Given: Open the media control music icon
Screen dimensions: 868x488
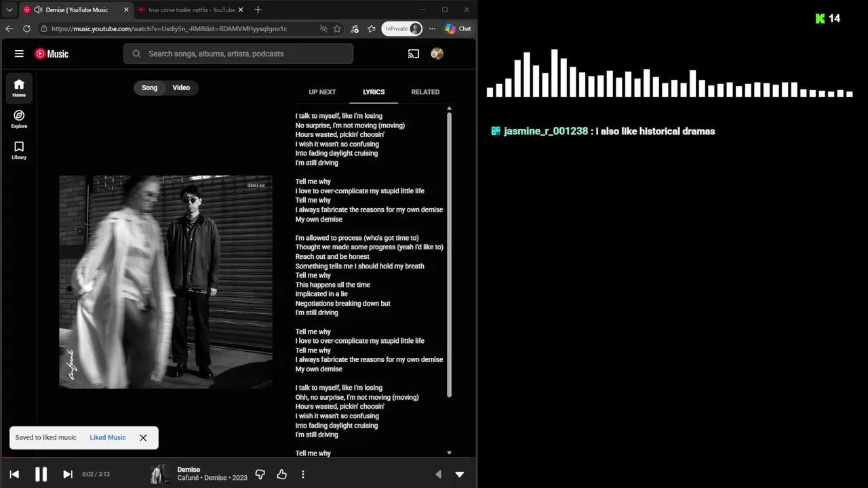Looking at the screenshot, I should pyautogui.click(x=355, y=28).
